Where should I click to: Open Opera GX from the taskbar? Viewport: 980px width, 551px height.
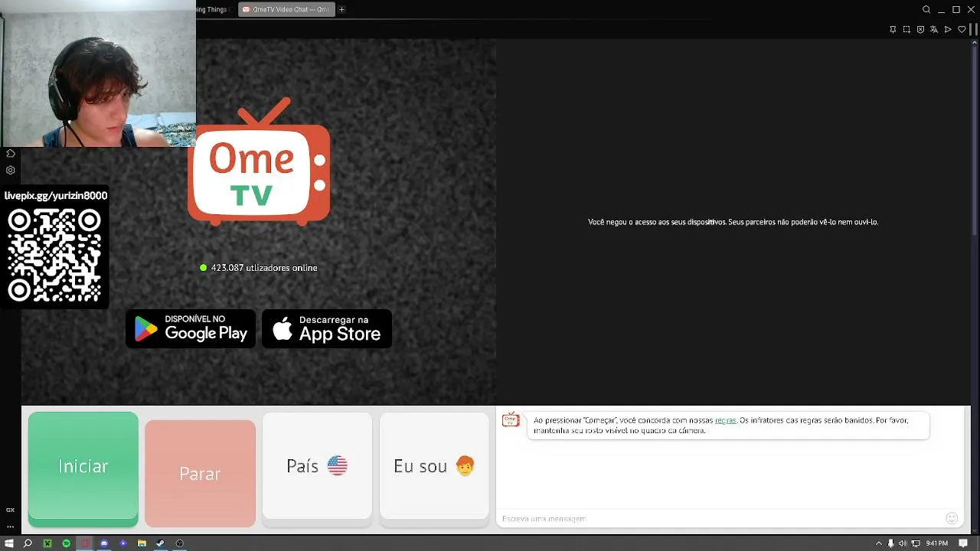[x=85, y=543]
